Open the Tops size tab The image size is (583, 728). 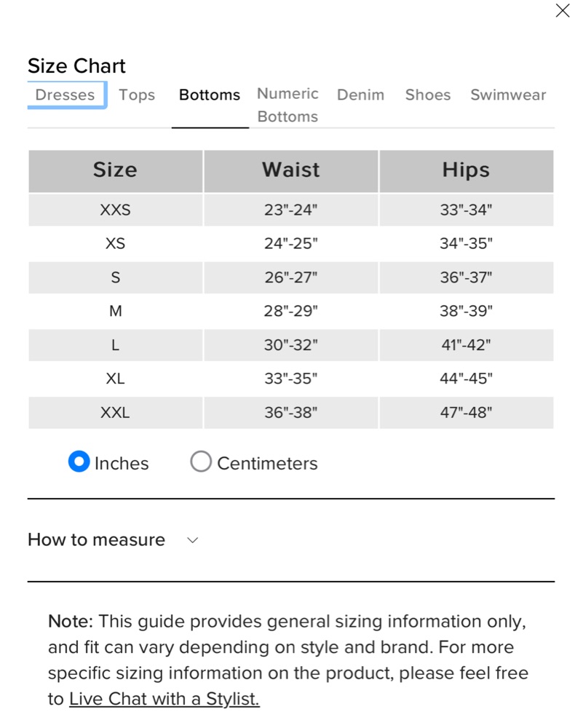click(x=137, y=95)
